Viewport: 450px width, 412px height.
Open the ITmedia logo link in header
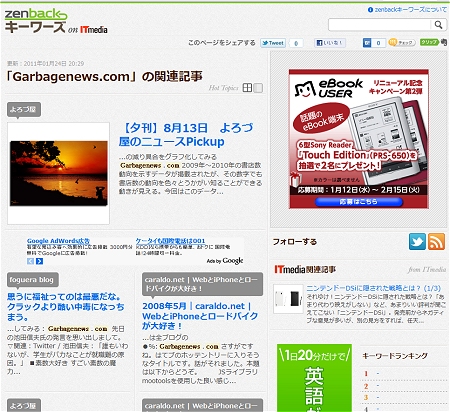94,30
